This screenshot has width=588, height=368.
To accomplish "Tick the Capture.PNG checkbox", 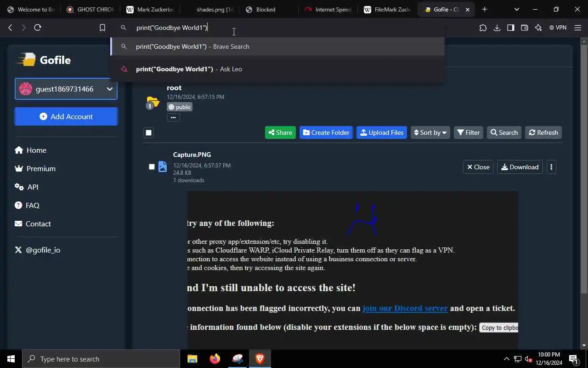I will pos(152,167).
